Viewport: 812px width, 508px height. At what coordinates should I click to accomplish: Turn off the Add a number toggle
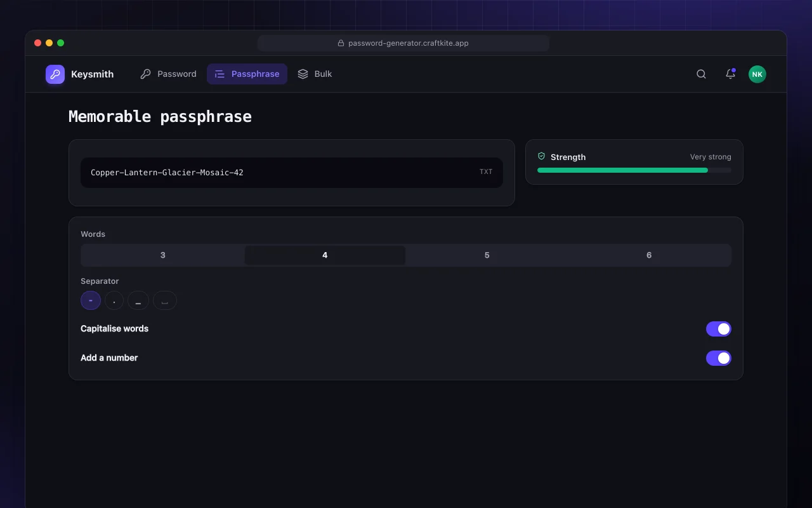click(x=719, y=358)
